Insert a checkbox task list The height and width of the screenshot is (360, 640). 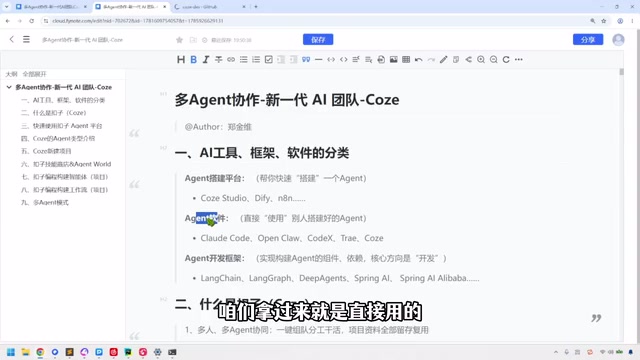click(x=269, y=60)
